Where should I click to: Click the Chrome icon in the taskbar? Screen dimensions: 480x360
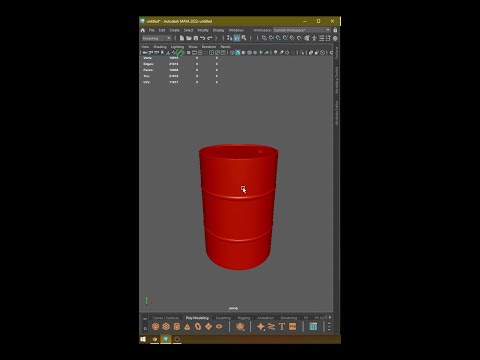[x=155, y=339]
